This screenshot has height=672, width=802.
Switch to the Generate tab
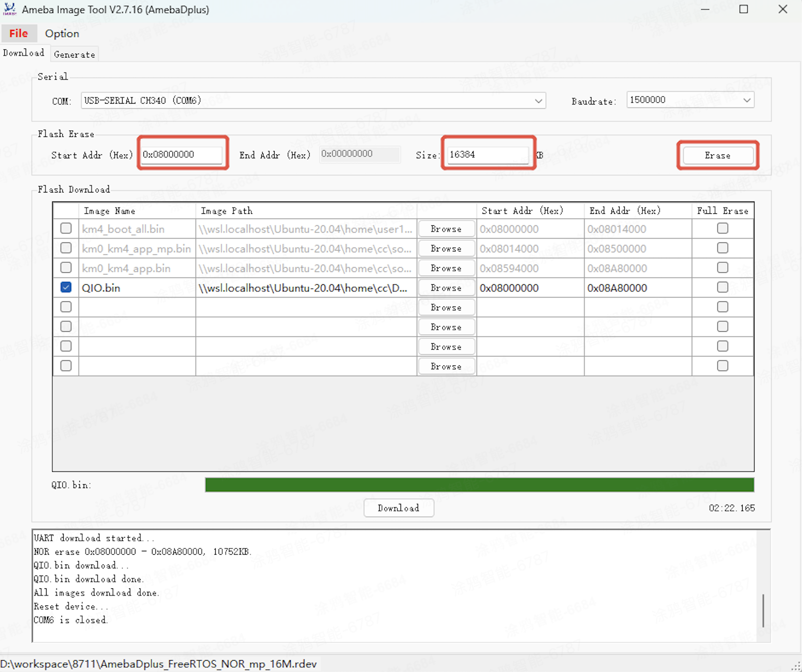(74, 55)
